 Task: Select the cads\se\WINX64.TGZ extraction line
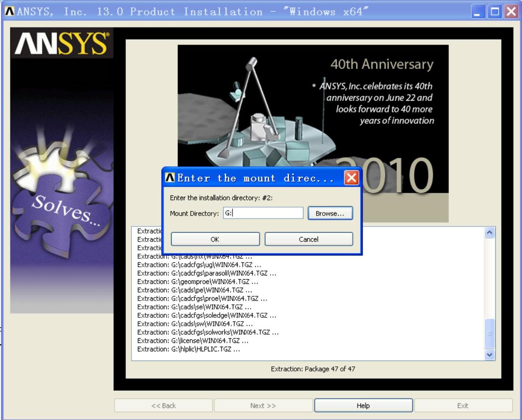pyautogui.click(x=194, y=307)
